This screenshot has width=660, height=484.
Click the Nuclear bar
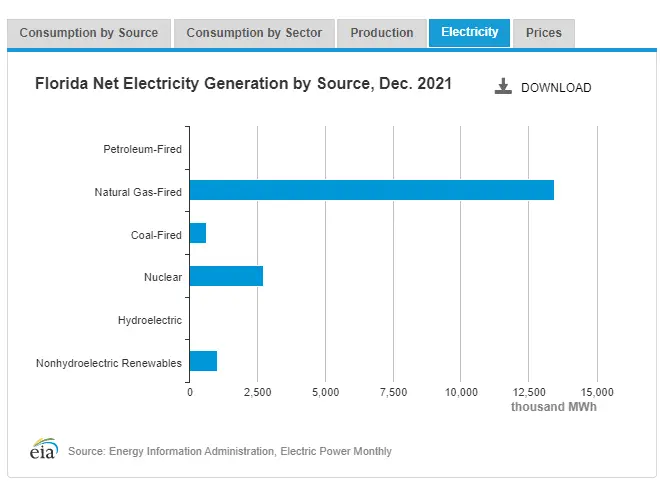coord(226,276)
